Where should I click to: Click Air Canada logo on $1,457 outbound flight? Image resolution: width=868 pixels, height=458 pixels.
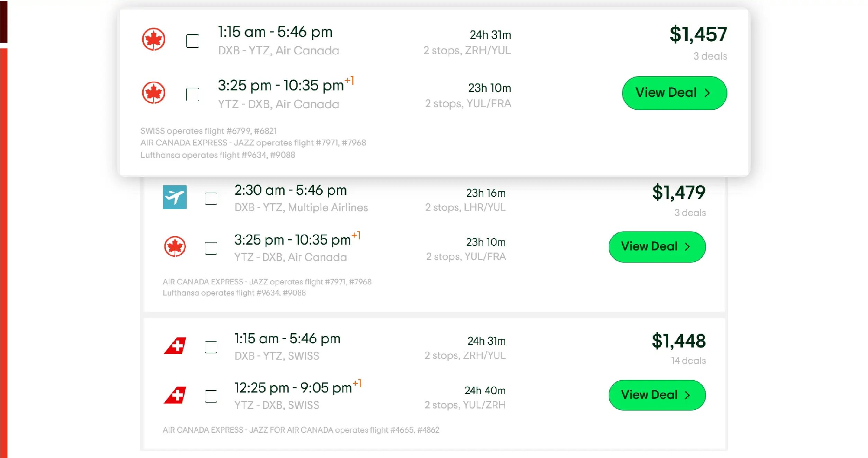(x=153, y=39)
